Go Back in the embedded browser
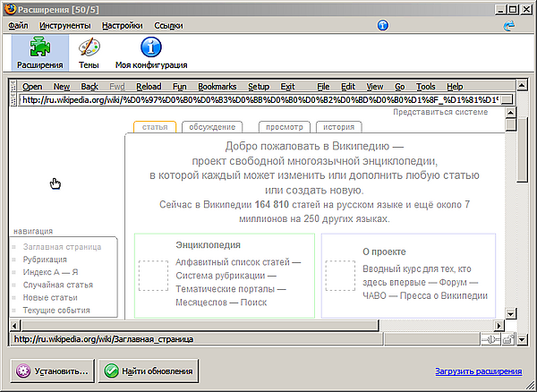 [x=89, y=87]
